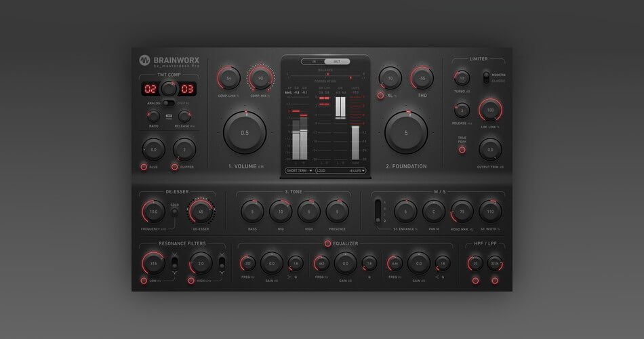The height and width of the screenshot is (339, 644).
Task: Enable the Low Hz resonance filter button
Action: (x=144, y=281)
